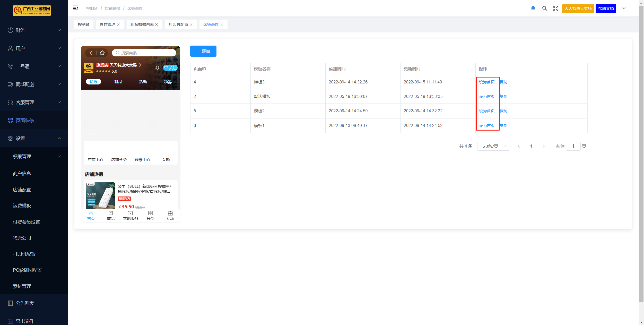Click the 添加 button
Image resolution: width=644 pixels, height=325 pixels.
tap(203, 51)
